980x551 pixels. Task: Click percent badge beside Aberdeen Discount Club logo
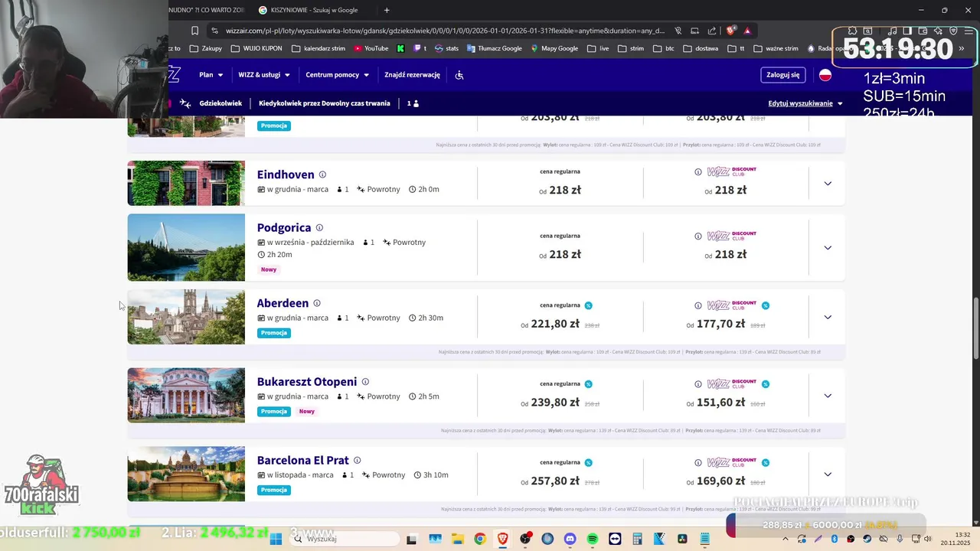pyautogui.click(x=765, y=305)
